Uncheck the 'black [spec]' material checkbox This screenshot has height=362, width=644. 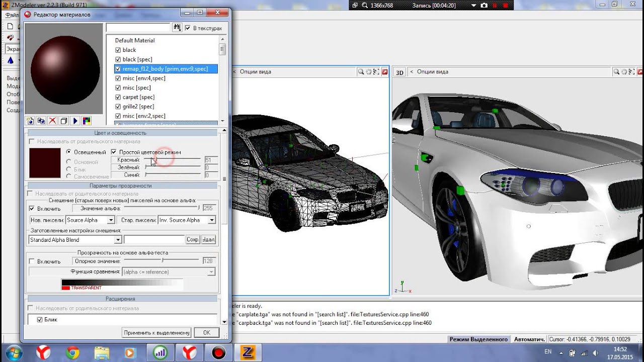pos(118,59)
